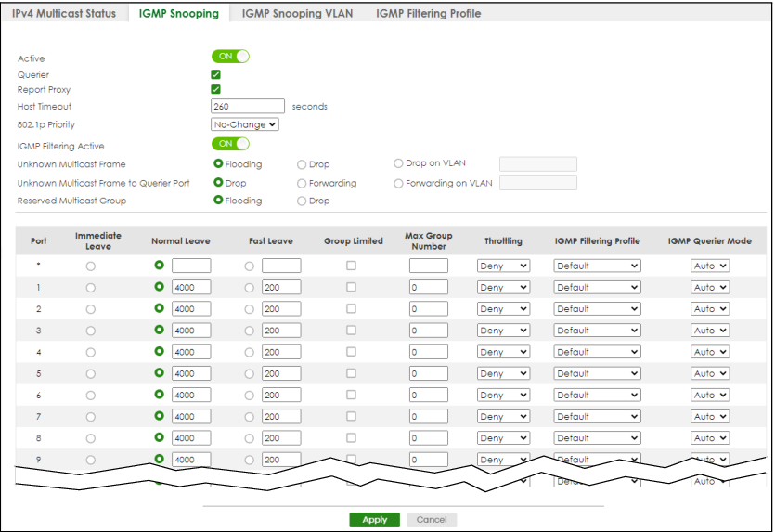Click the Apply button

tap(374, 520)
